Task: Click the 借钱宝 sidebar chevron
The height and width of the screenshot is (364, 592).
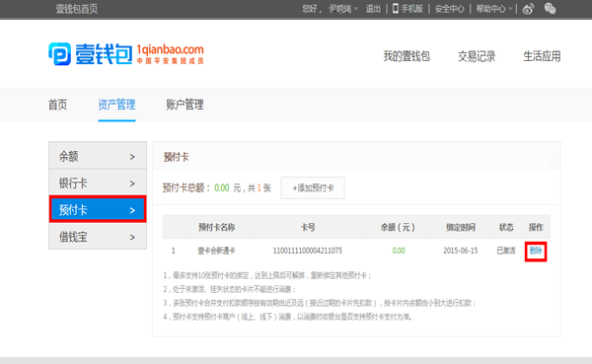Action: point(132,237)
